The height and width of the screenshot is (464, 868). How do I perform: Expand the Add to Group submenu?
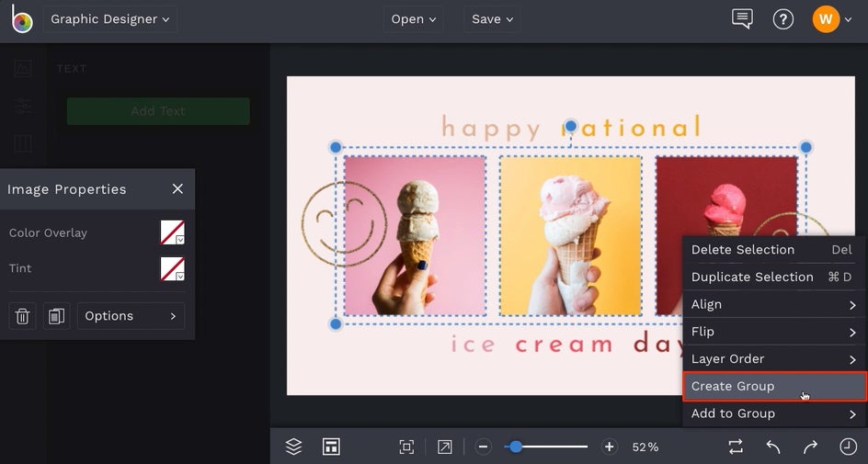coord(773,413)
